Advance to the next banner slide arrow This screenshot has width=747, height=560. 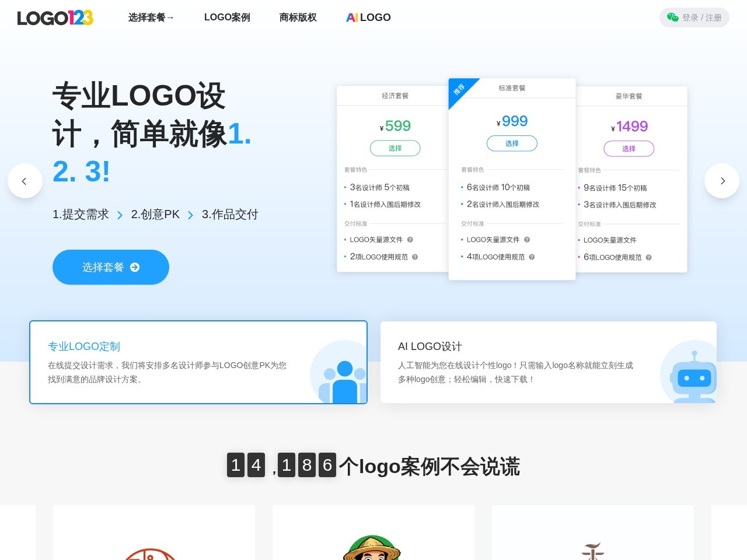tap(722, 181)
